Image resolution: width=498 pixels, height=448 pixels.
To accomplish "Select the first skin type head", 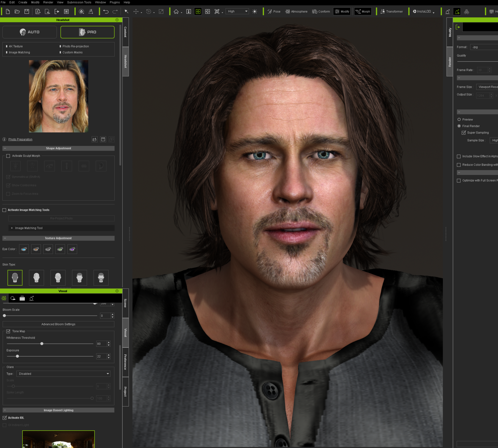I will pyautogui.click(x=15, y=278).
